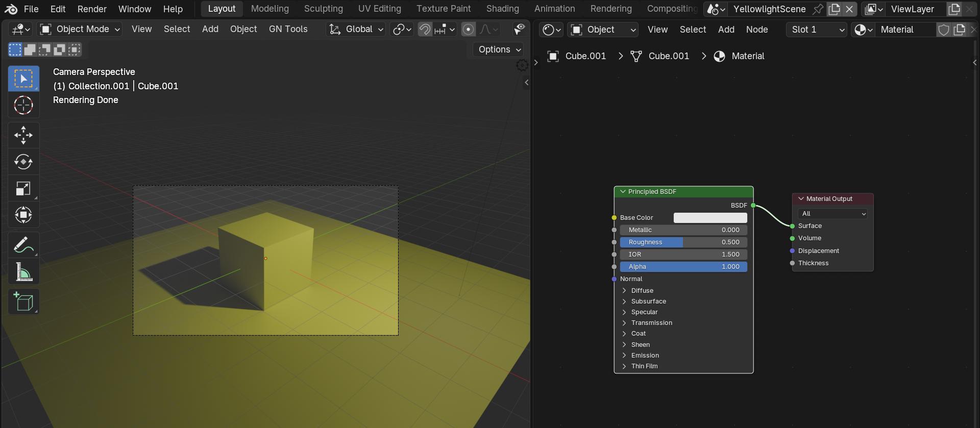
Task: Open selectability and visibility options
Action: (x=519, y=30)
